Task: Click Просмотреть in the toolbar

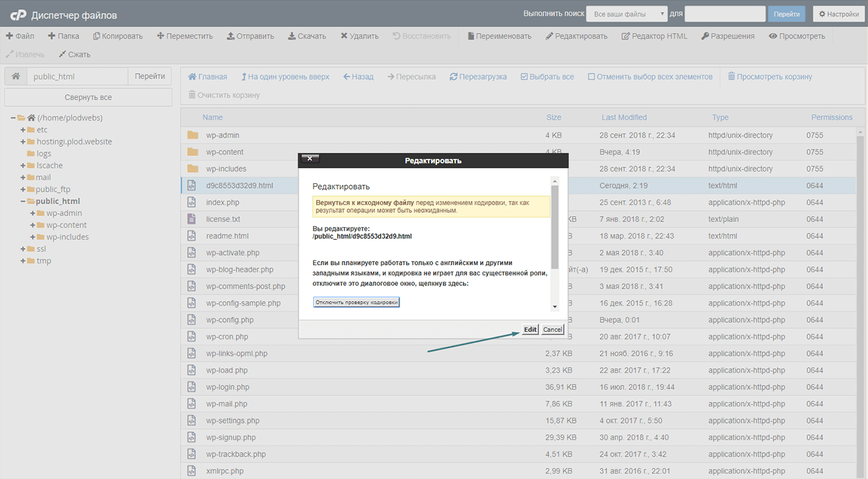Action: 797,36
